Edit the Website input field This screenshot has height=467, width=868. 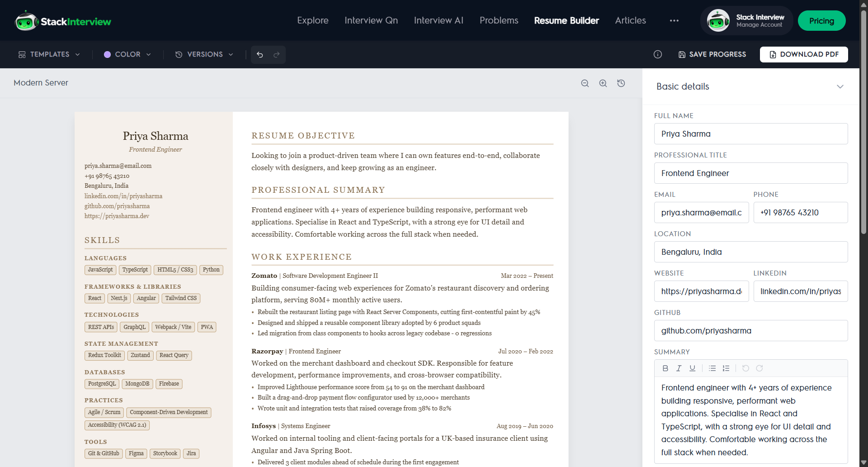(x=701, y=291)
